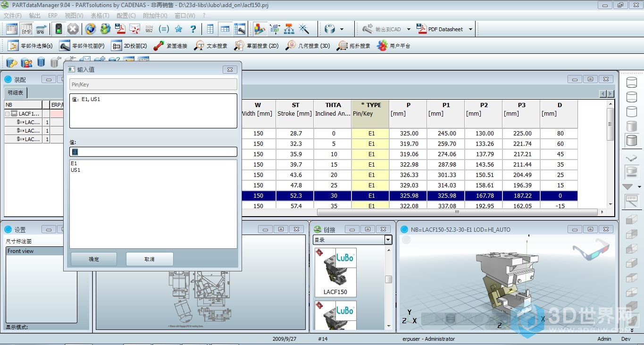The image size is (644, 345).
Task: Open 文本搜索 text search
Action: [210, 46]
